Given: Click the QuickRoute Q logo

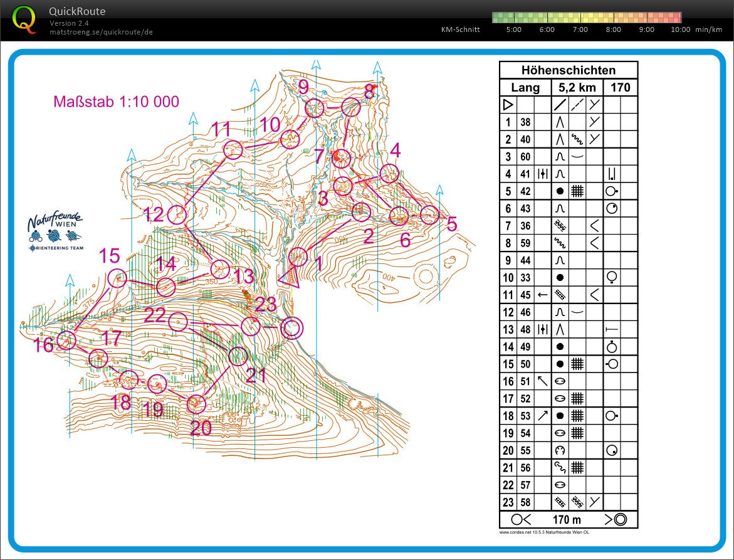Looking at the screenshot, I should coord(23,19).
